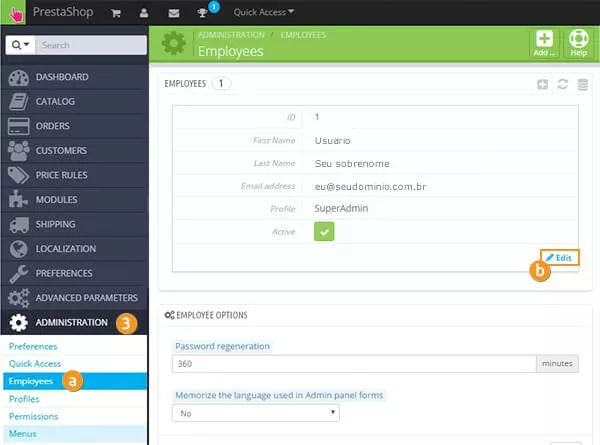Open the Advanced Parameters menu
Viewport: 600px width, 445px height.
(x=75, y=298)
